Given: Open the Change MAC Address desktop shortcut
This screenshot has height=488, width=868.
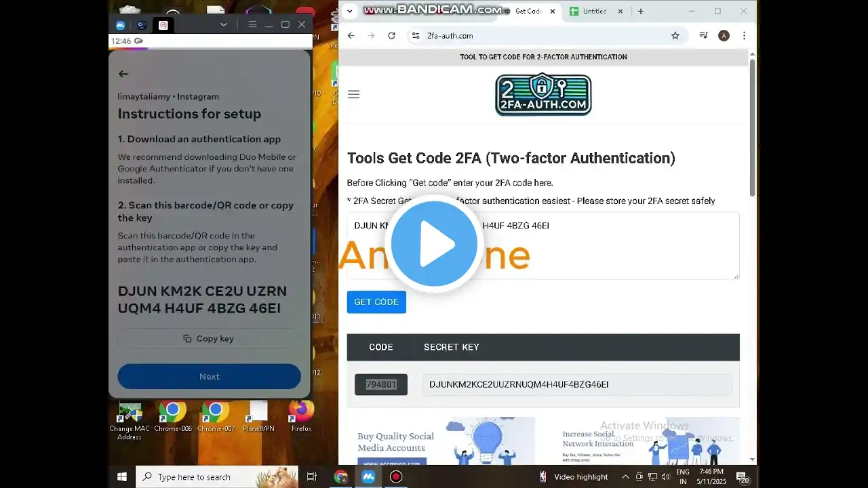Looking at the screenshot, I should (x=130, y=420).
